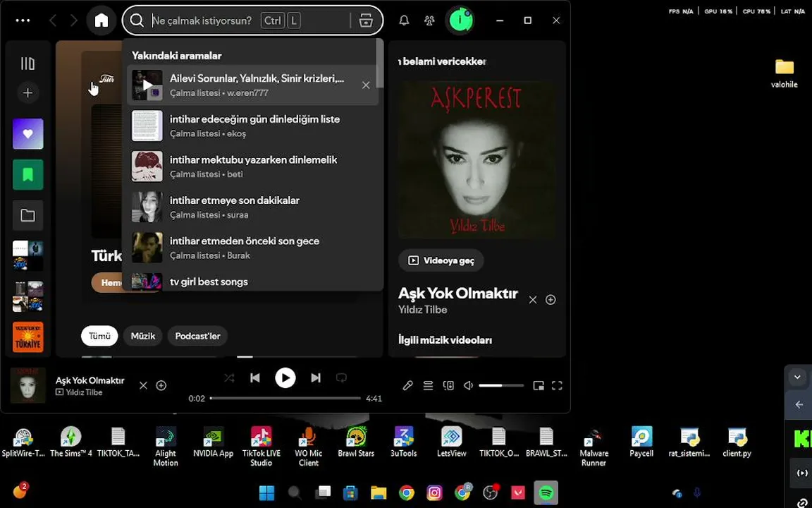The width and height of the screenshot is (812, 508).
Task: Open Yıldız Tilbe link in bottom bar
Action: (84, 392)
